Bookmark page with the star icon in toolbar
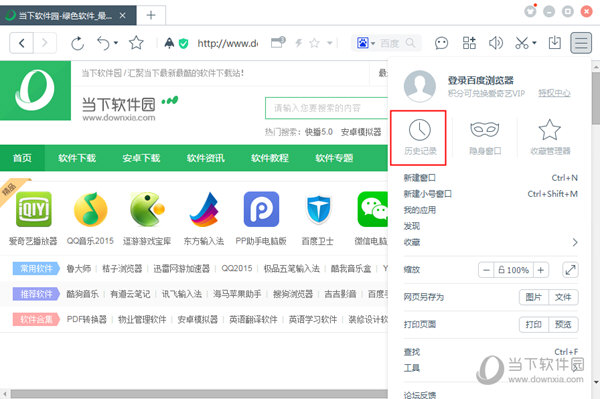This screenshot has width=600, height=399. click(136, 43)
